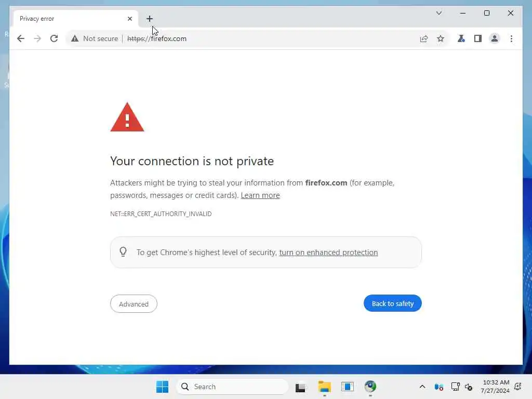Minimize the Chrome window

click(x=463, y=13)
